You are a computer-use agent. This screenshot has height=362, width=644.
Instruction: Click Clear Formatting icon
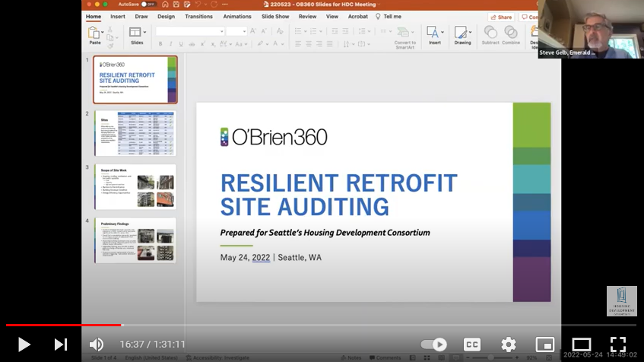(280, 31)
